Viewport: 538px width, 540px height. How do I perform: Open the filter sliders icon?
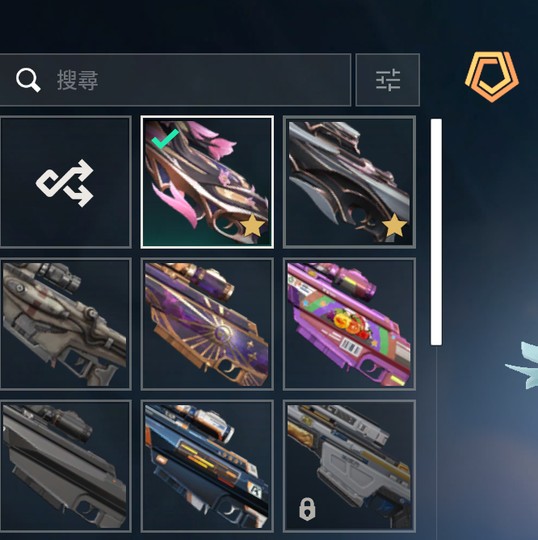point(388,80)
